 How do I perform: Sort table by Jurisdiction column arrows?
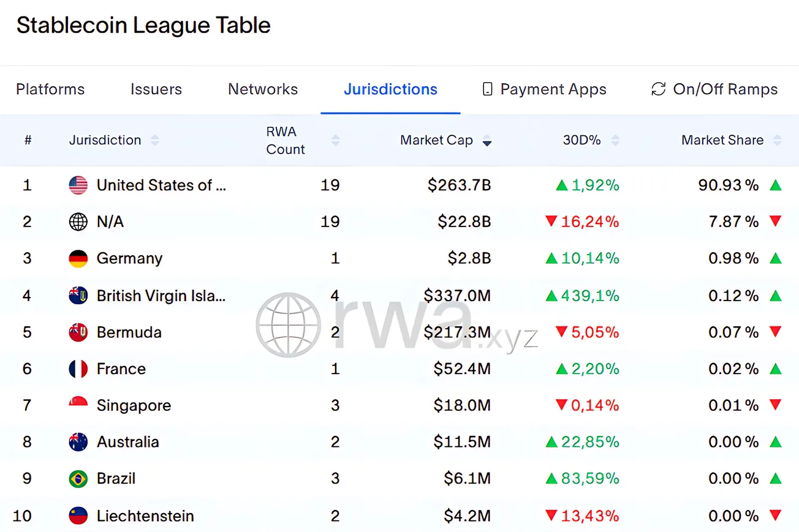[x=154, y=140]
